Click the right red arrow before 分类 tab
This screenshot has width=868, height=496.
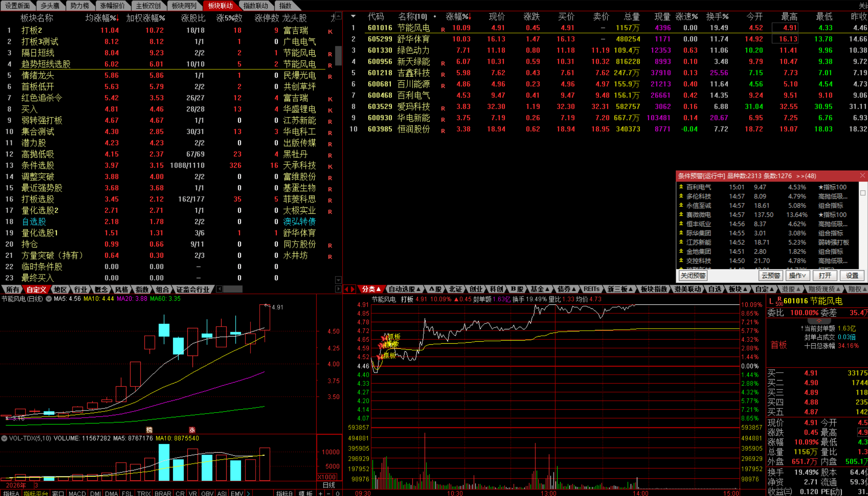point(353,289)
